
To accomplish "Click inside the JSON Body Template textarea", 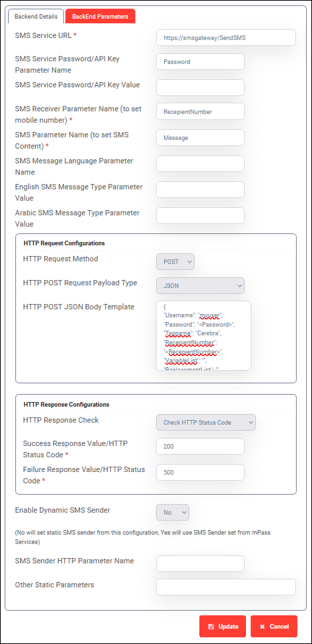I will tap(203, 335).
